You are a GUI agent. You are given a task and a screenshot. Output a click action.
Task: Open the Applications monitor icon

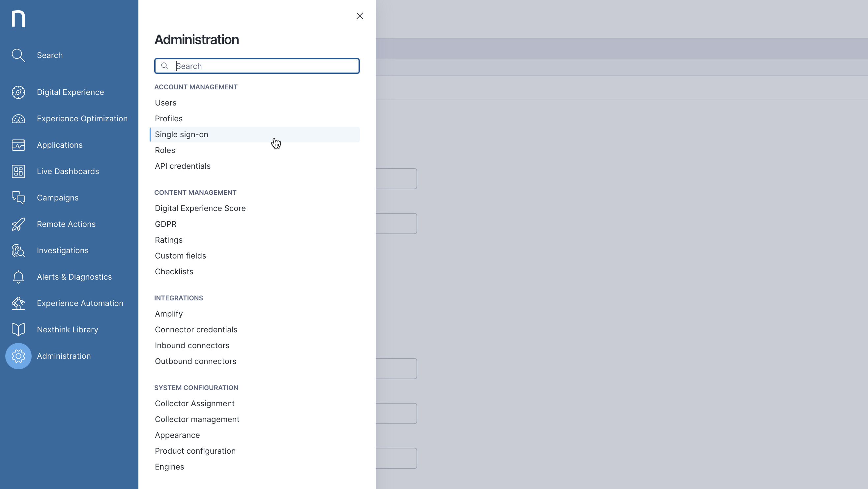point(18,145)
